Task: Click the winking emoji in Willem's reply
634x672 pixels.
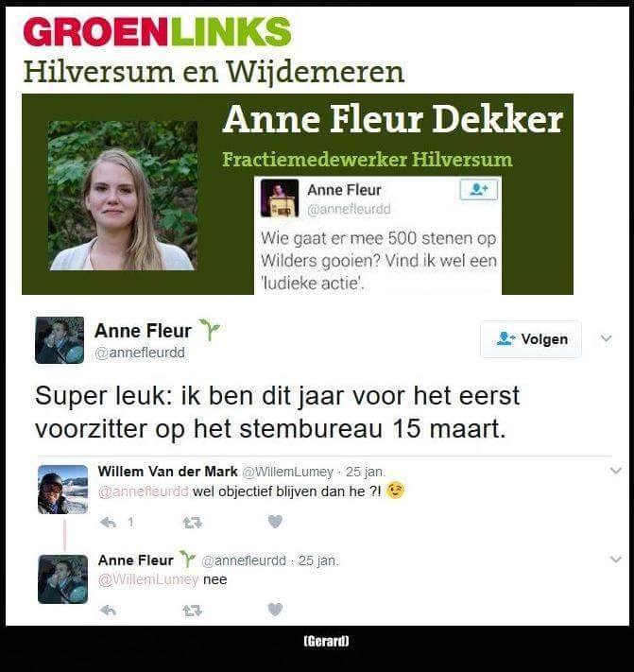Action: pos(395,491)
